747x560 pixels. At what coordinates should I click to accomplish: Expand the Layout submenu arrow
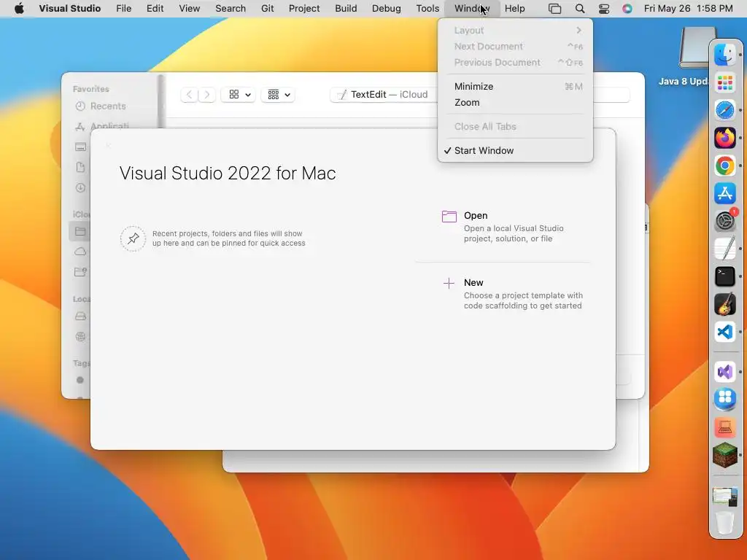pos(578,31)
